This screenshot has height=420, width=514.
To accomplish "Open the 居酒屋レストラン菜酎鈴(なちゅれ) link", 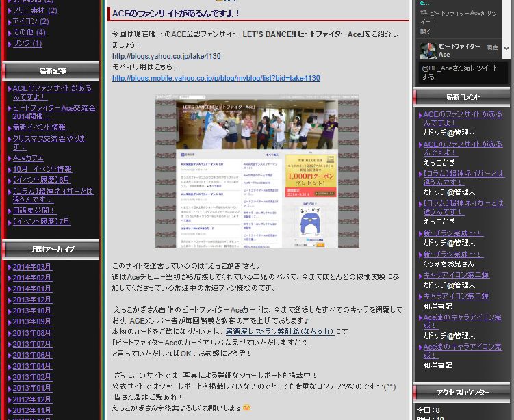I will (280, 332).
